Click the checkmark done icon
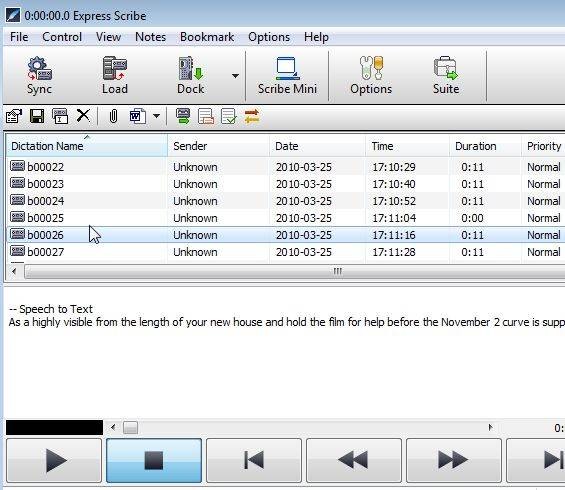 click(229, 116)
